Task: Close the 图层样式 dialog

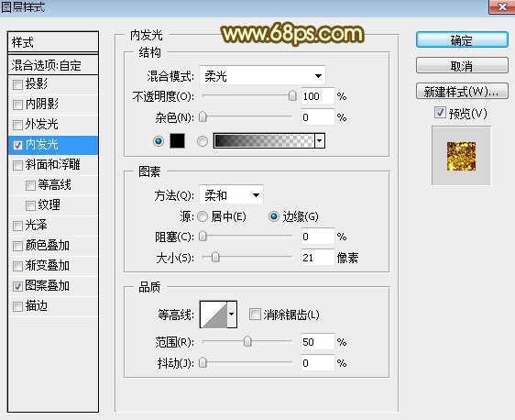Action: (502, 6)
